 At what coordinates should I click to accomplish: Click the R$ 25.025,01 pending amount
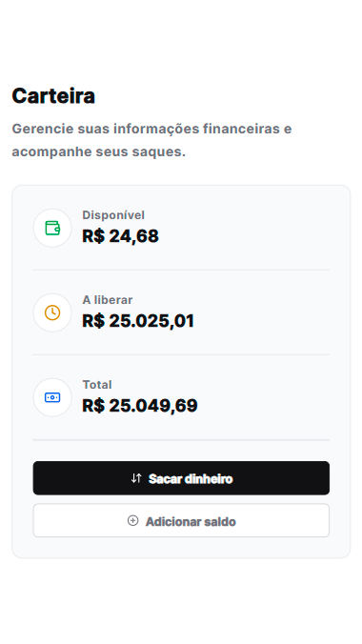click(x=138, y=321)
